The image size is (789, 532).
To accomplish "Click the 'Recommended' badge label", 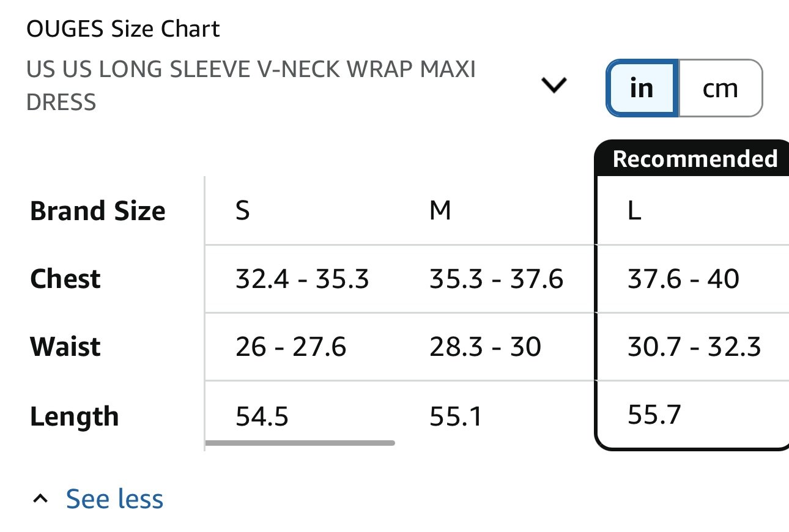I will coord(695,158).
